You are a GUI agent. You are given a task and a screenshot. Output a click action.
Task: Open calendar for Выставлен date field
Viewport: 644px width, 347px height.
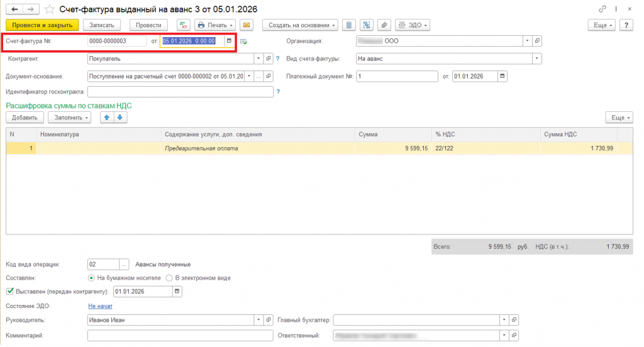[177, 291]
